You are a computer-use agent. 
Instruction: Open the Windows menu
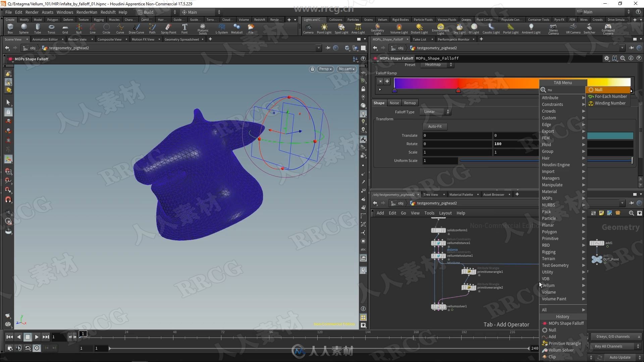pyautogui.click(x=65, y=12)
